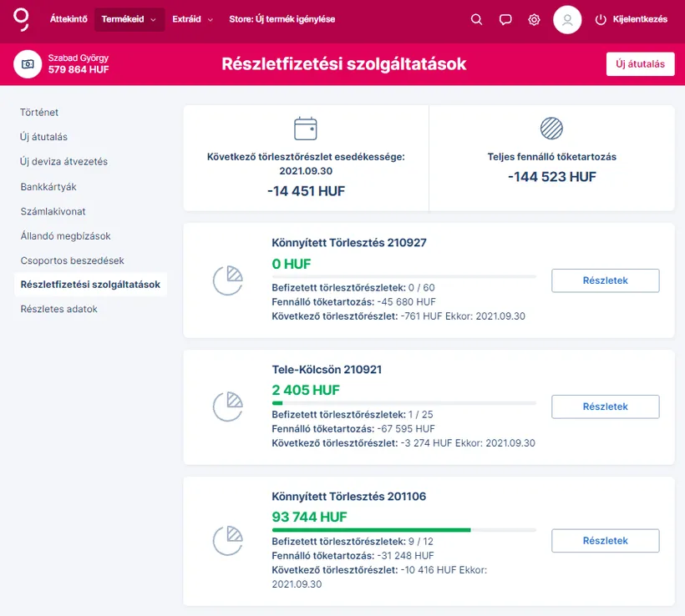This screenshot has width=685, height=616.
Task: Click the calendar icon for next installment
Action: (x=306, y=129)
